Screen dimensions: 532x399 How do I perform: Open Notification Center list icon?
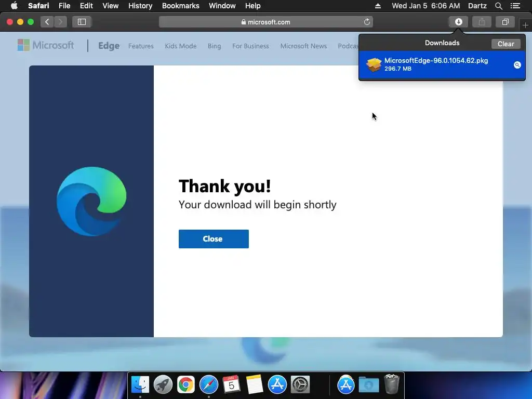point(515,6)
